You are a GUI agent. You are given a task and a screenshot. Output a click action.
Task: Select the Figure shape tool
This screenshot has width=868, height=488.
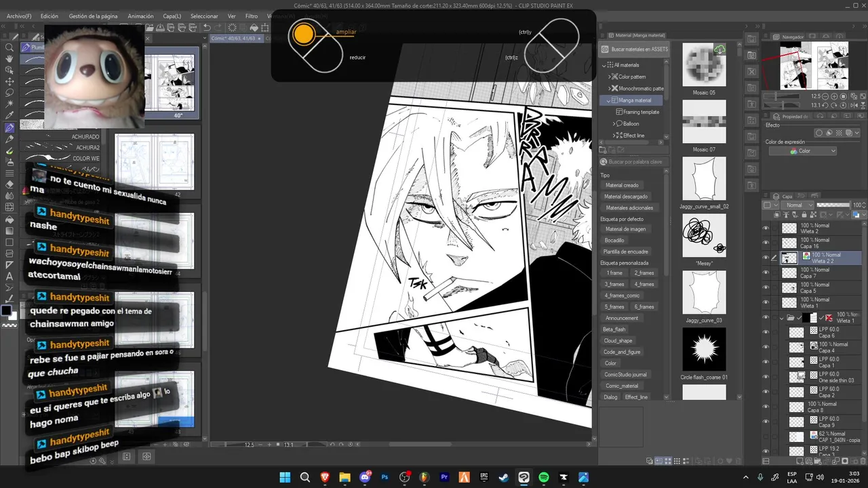9,242
